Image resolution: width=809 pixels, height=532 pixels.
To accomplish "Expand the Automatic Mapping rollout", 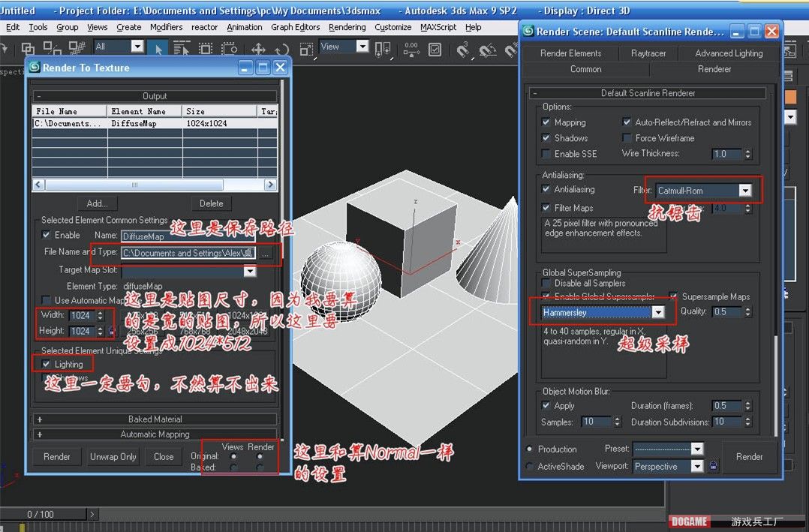I will click(155, 434).
